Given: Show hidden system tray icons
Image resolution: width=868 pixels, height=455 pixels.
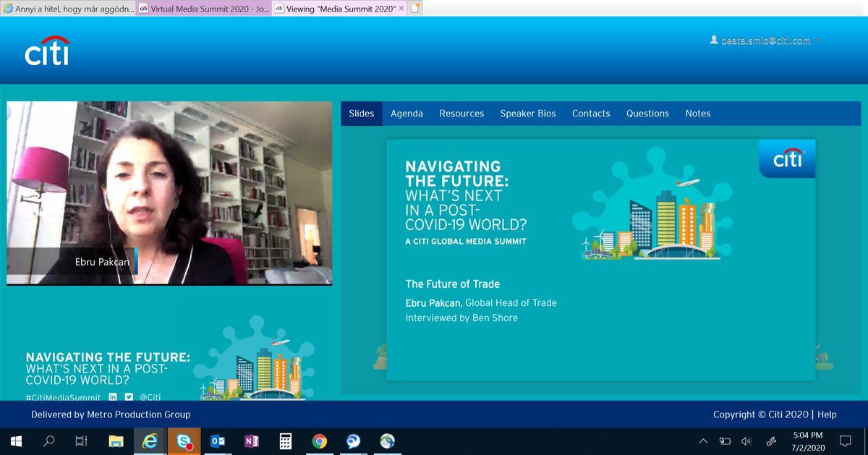Looking at the screenshot, I should pyautogui.click(x=704, y=441).
